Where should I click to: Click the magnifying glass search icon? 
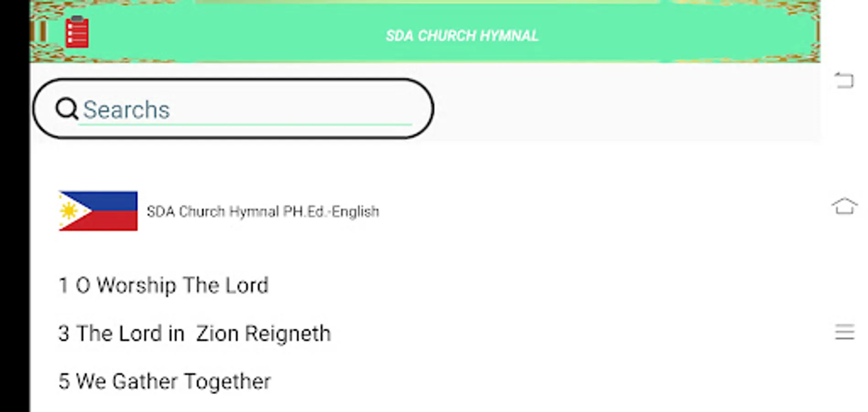pos(67,109)
